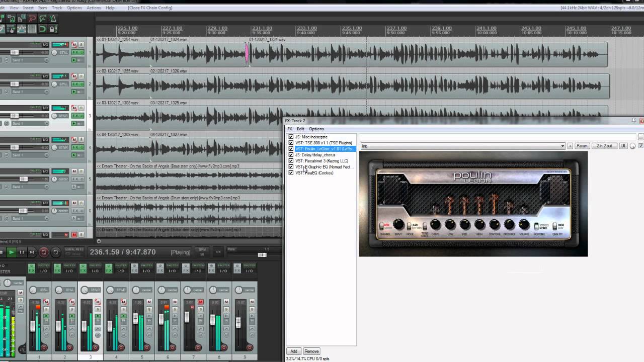Screen dimensions: 644x362
Task: Toggle the snap magnet icon in toolbar
Action: pyautogui.click(x=43, y=29)
